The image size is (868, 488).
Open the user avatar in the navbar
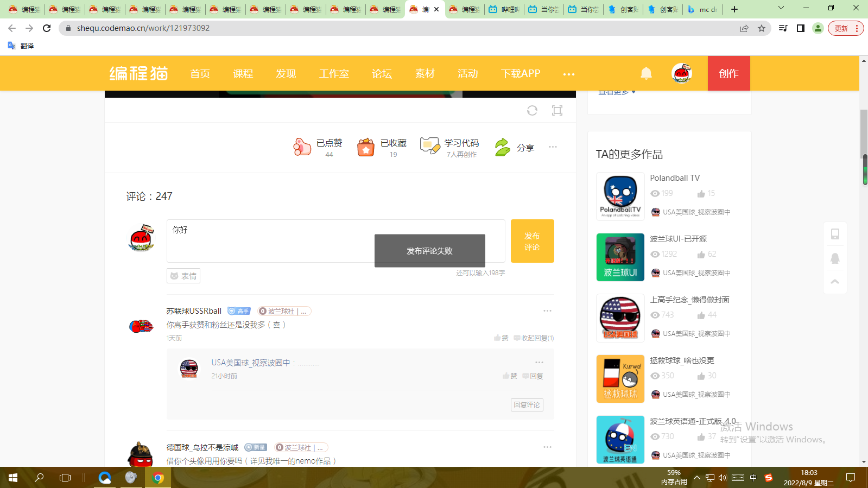682,73
